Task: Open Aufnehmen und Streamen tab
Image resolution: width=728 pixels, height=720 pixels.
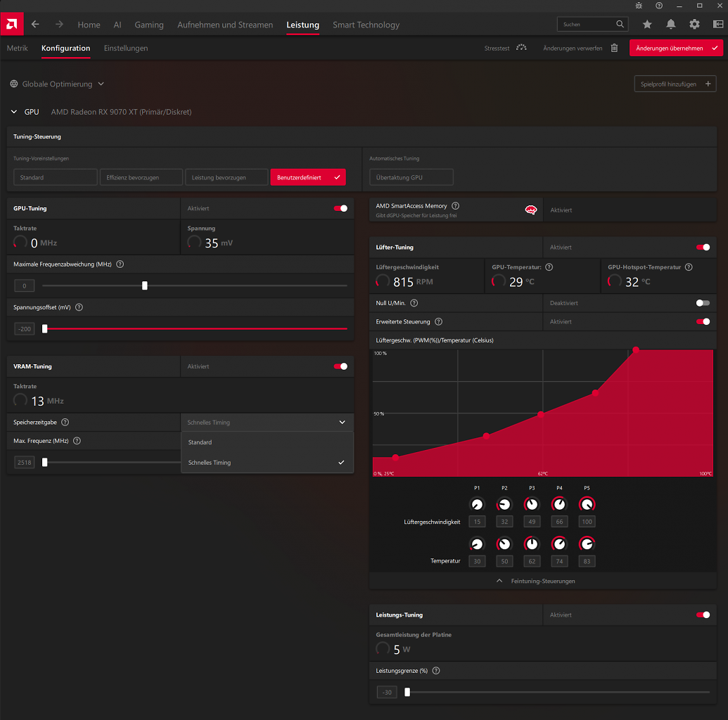Action: click(x=225, y=25)
